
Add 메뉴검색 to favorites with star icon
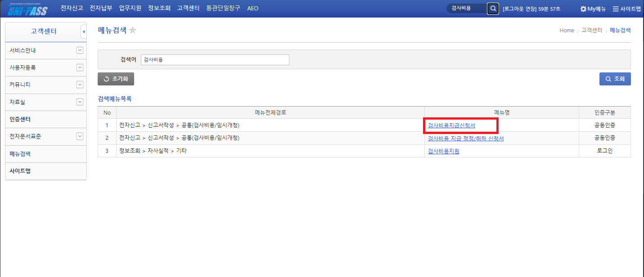point(133,30)
